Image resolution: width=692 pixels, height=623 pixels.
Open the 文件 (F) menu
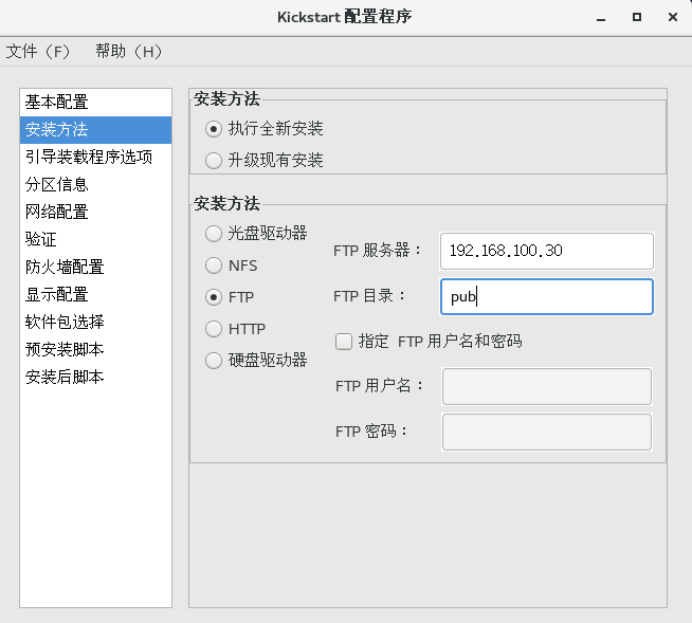point(38,52)
